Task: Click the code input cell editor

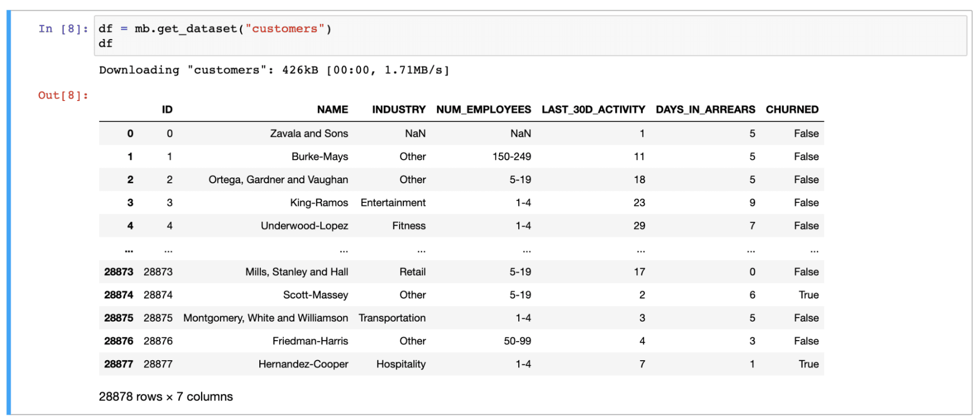Action: click(x=529, y=36)
